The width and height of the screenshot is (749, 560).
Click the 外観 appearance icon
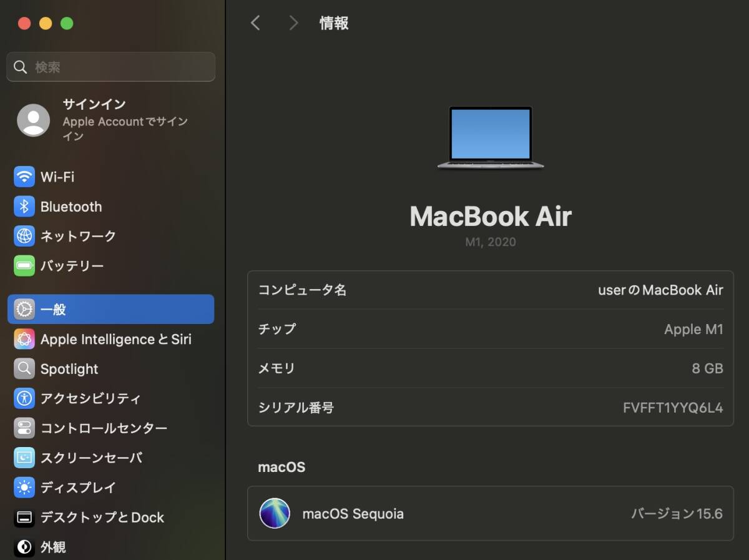tap(24, 548)
